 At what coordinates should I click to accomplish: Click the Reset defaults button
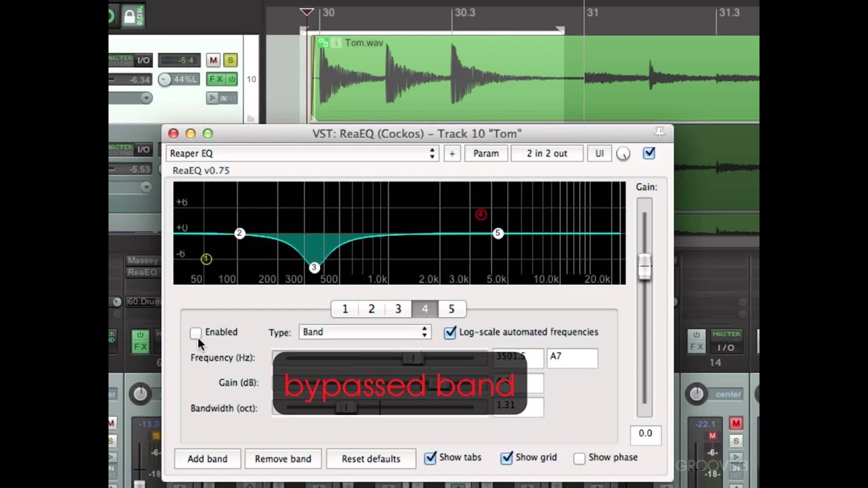click(371, 459)
